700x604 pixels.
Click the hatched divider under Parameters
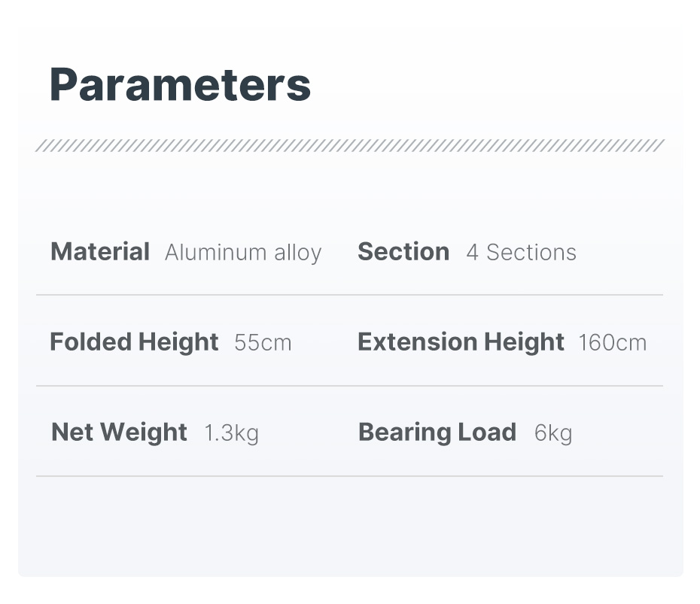[x=350, y=145]
